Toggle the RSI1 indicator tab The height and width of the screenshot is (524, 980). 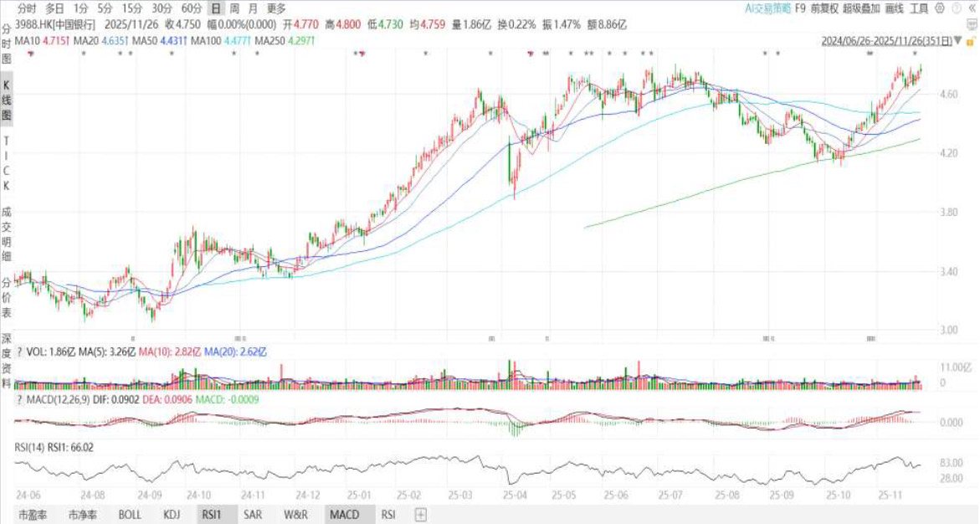(211, 515)
